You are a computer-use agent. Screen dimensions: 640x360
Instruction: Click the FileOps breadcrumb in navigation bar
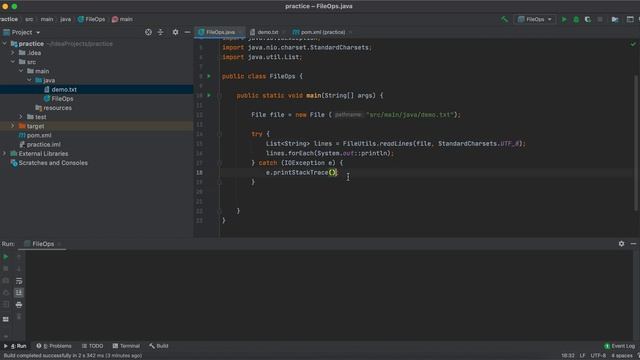[x=92, y=19]
